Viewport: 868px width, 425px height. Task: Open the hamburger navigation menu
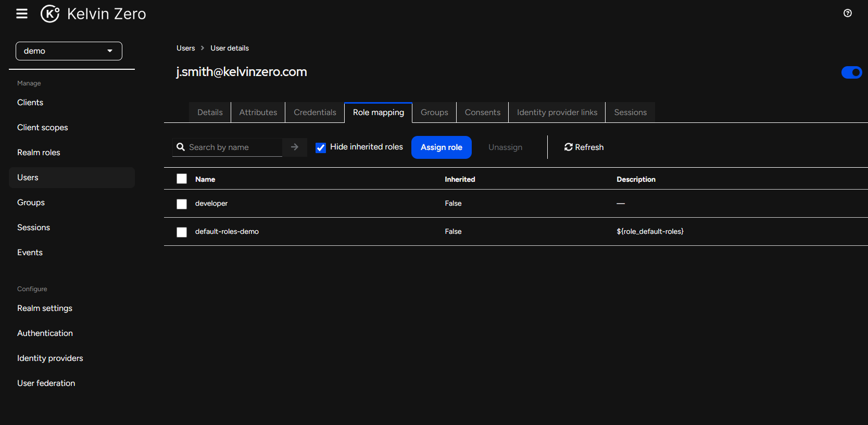22,14
